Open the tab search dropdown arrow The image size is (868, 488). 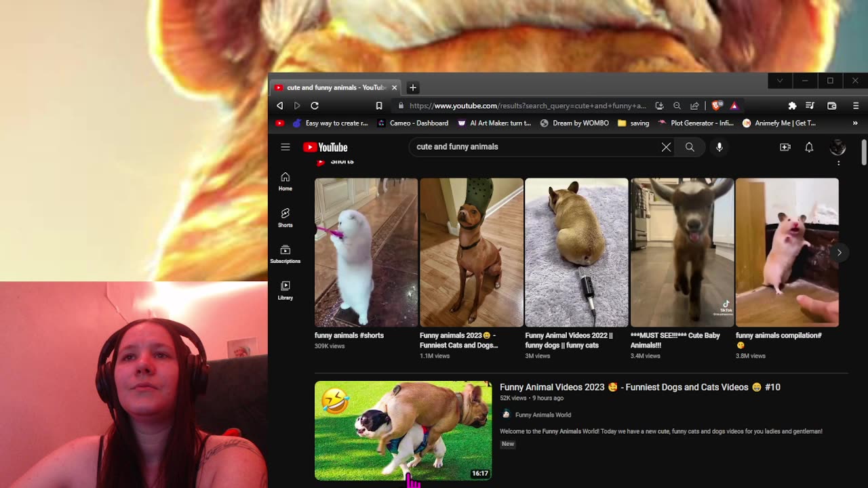tap(780, 81)
